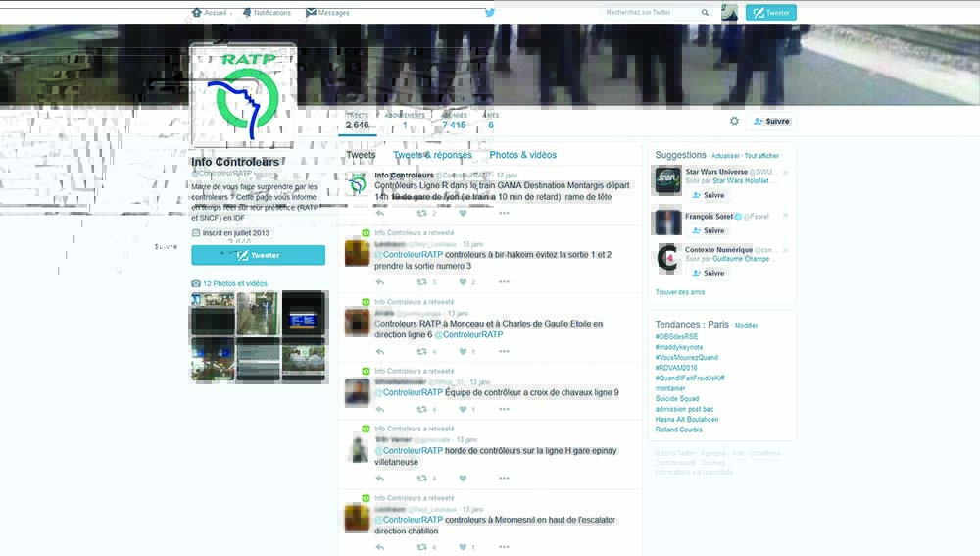
Task: Switch to Tweets & réponses tab
Action: (432, 155)
